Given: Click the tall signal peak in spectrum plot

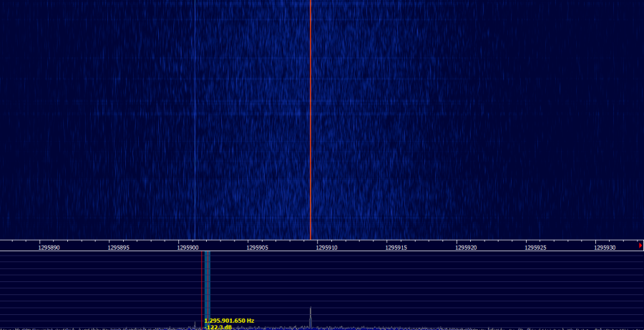Looking at the screenshot, I should coord(311,315).
